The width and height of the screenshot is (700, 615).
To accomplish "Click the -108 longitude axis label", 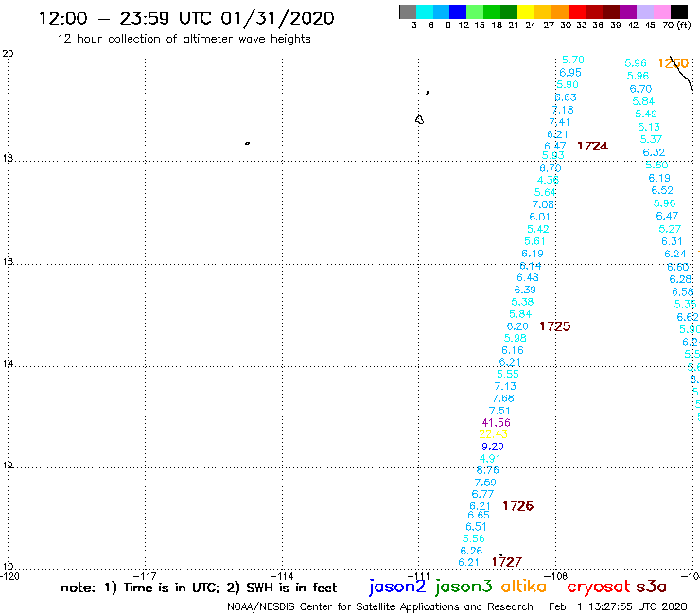I will coord(557,576).
